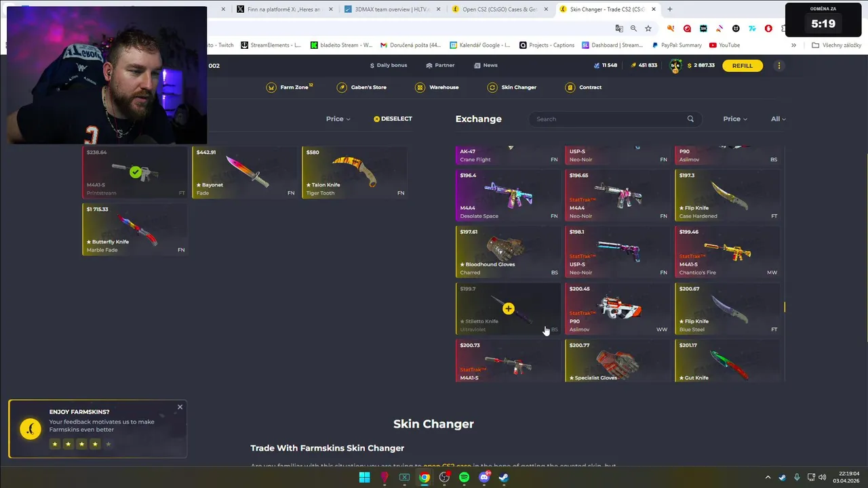Choose the Flip Knife Case Hardened

[728, 195]
